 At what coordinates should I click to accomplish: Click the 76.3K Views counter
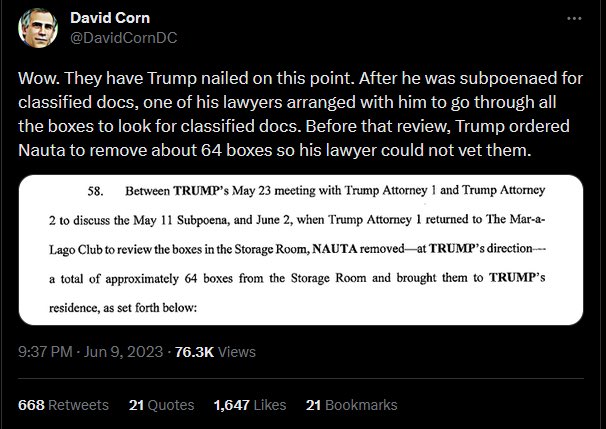[215, 352]
